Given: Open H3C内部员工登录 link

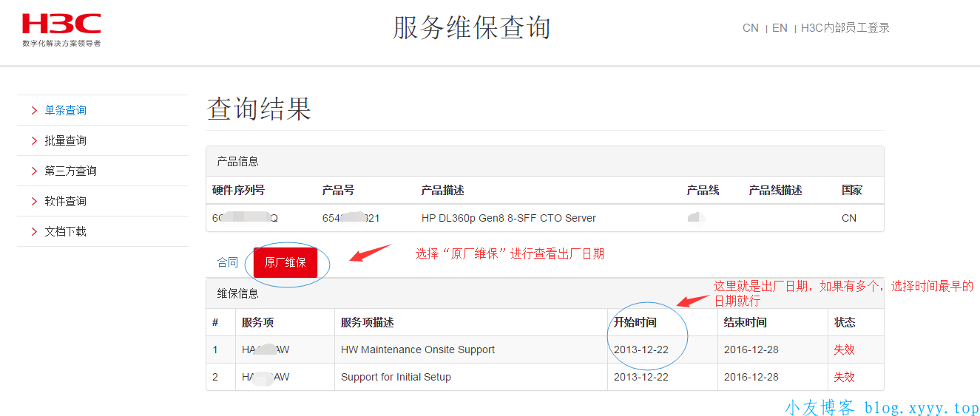Looking at the screenshot, I should click(x=845, y=28).
